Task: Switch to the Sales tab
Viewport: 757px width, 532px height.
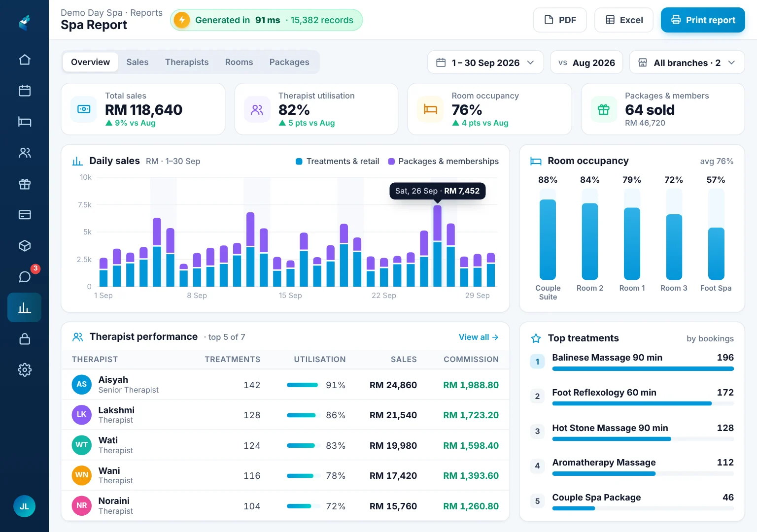Action: click(x=138, y=62)
